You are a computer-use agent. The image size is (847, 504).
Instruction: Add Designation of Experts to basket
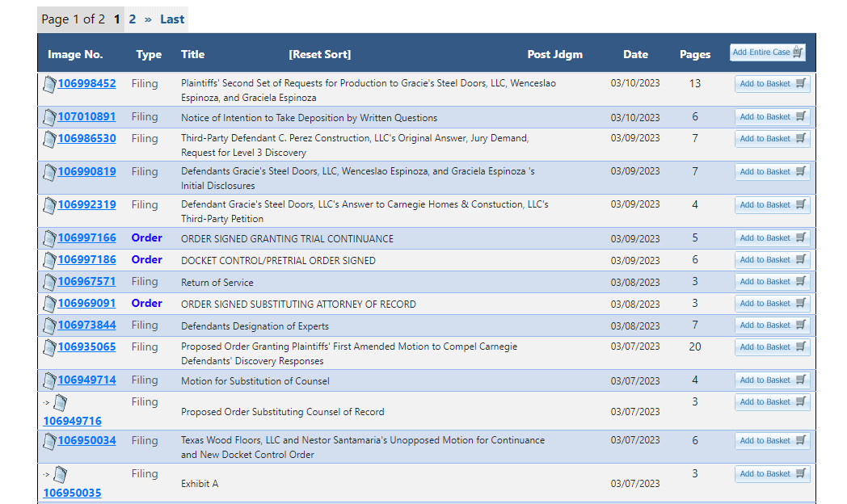[x=773, y=325]
